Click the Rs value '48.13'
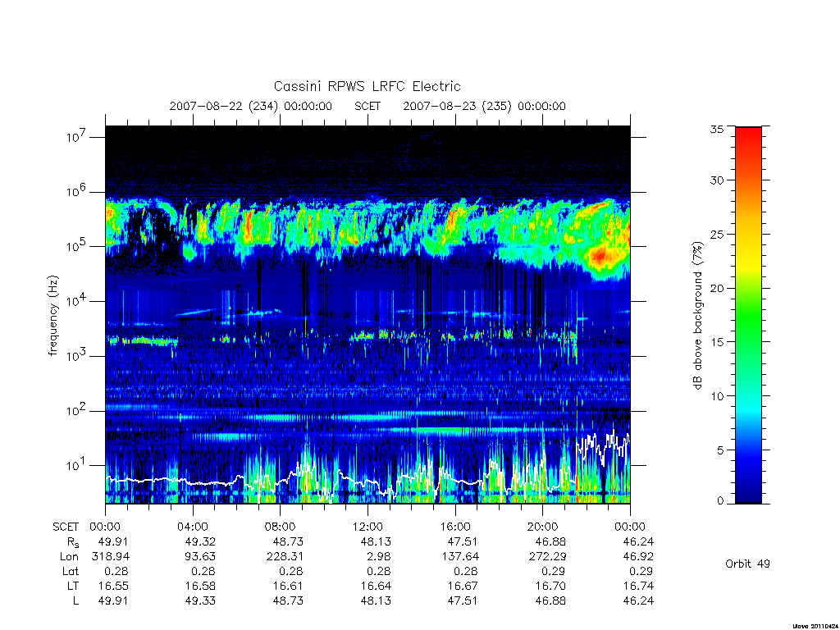This screenshot has width=840, height=630. click(x=376, y=541)
